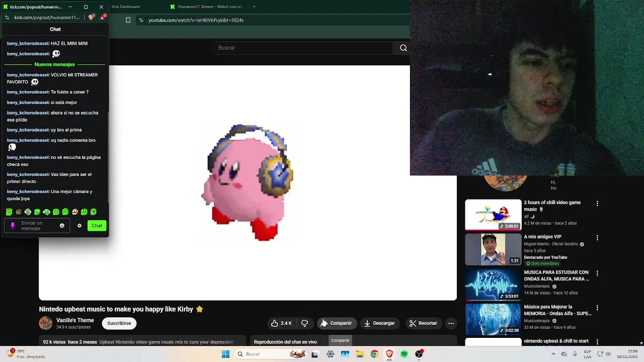Open chat settings gear icon
This screenshot has height=362, width=644.
[79, 226]
